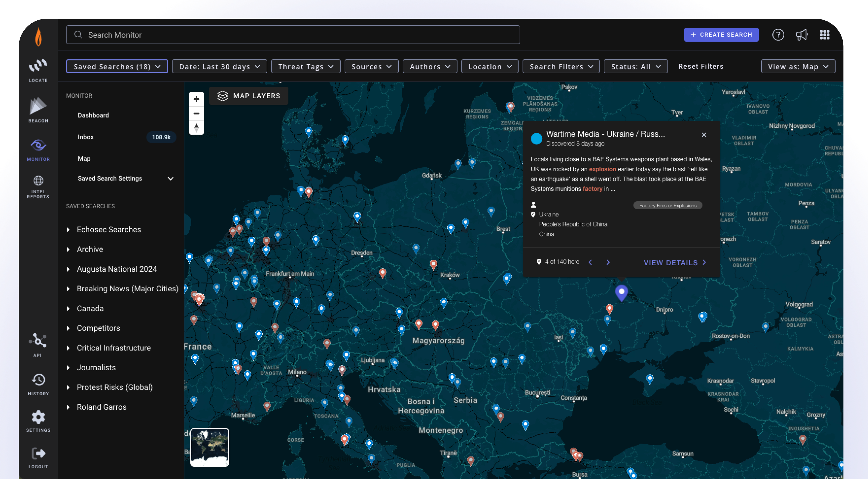
Task: Open the Map menu item
Action: 84,159
